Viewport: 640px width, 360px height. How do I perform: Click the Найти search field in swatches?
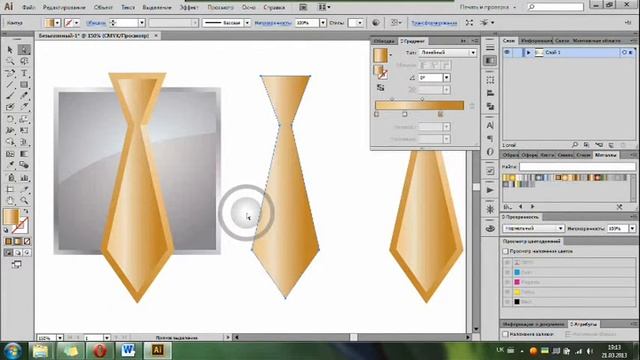[577, 167]
